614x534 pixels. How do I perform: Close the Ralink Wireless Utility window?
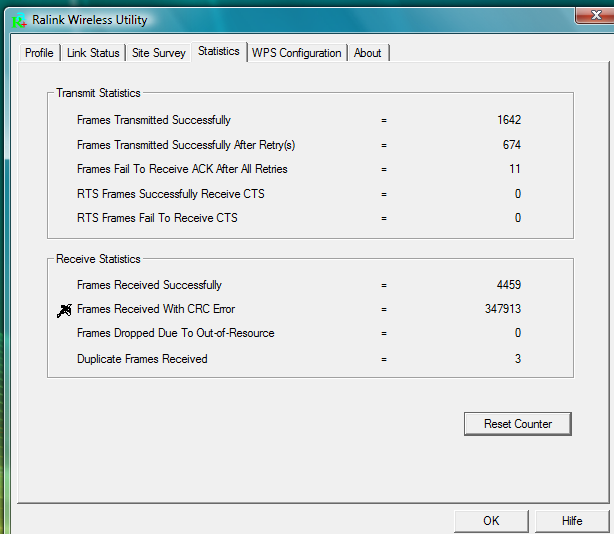pyautogui.click(x=595, y=15)
